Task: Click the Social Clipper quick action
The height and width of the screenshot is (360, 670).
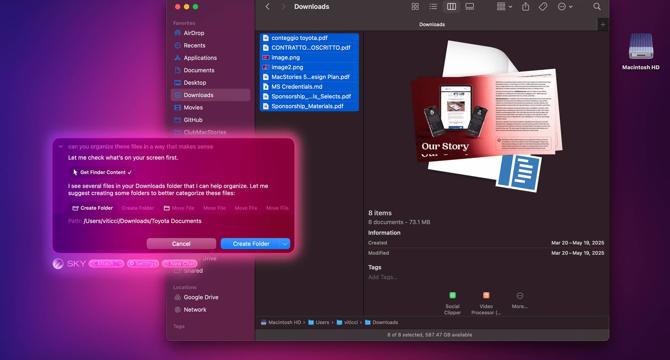Action: (x=453, y=303)
